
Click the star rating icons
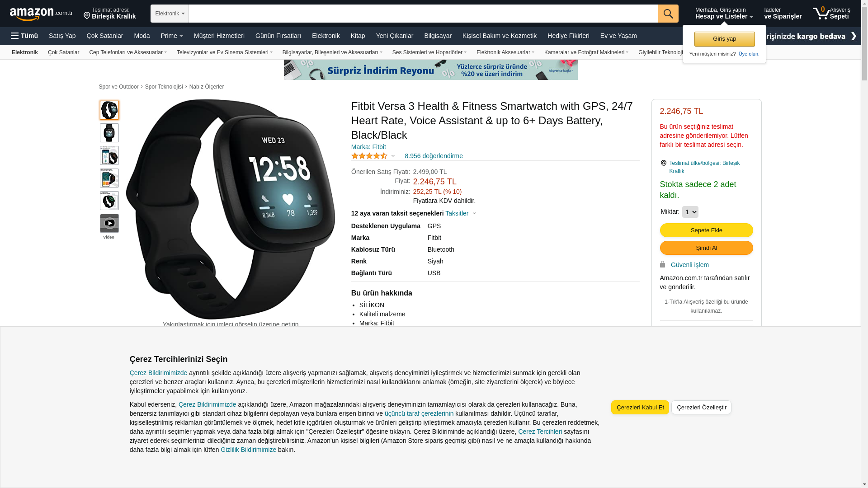(x=369, y=156)
